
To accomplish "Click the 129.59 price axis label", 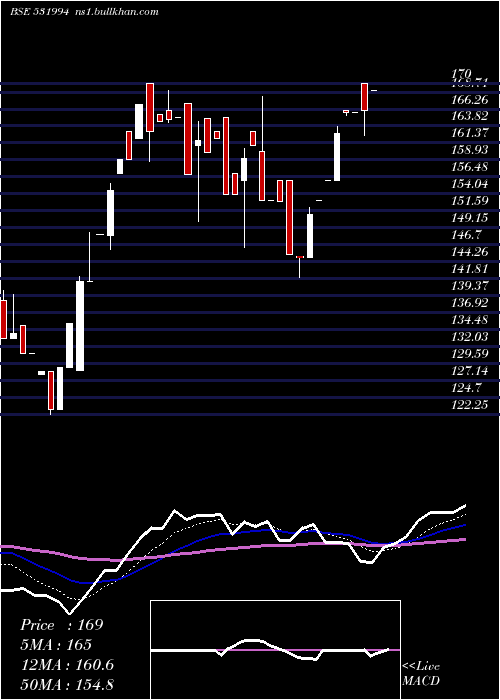I will (x=470, y=354).
